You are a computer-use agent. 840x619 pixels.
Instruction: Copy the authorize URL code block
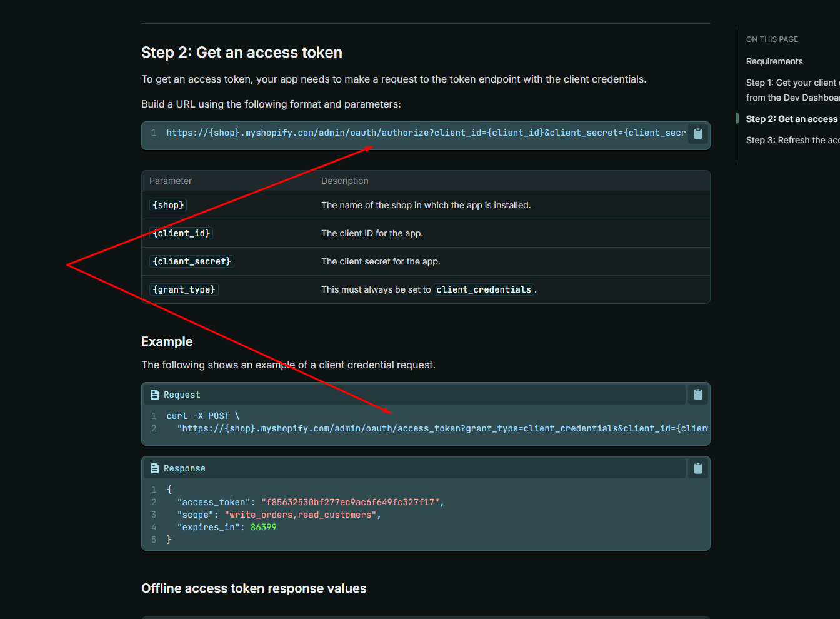pos(698,134)
